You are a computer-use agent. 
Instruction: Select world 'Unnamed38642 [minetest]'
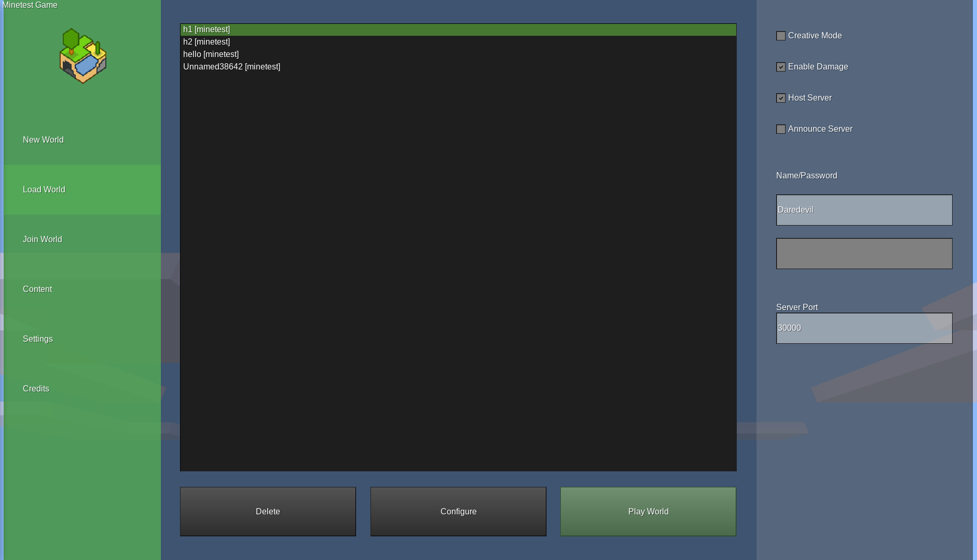(458, 67)
